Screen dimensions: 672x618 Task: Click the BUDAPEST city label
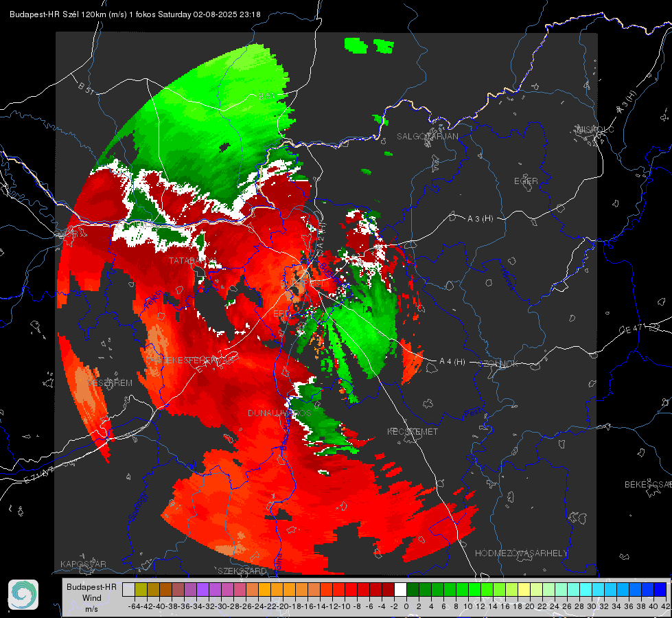coord(303,284)
